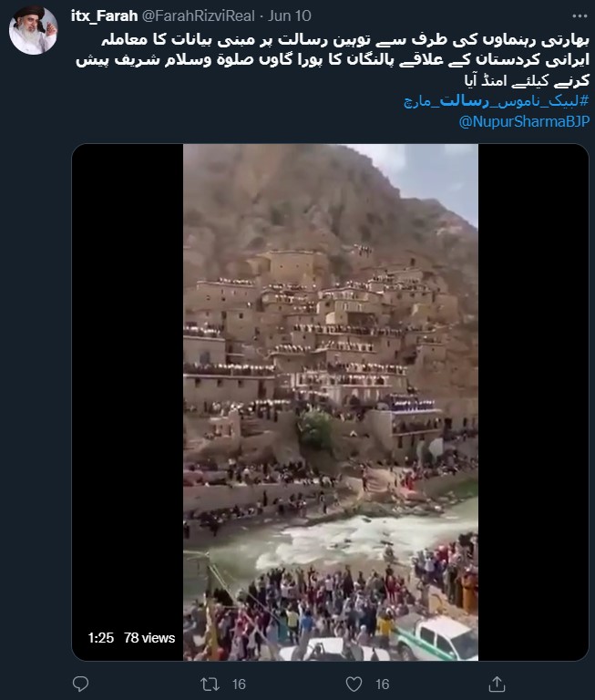The width and height of the screenshot is (595, 700).
Task: Open the Urdu hashtag link
Action: pyautogui.click(x=497, y=101)
